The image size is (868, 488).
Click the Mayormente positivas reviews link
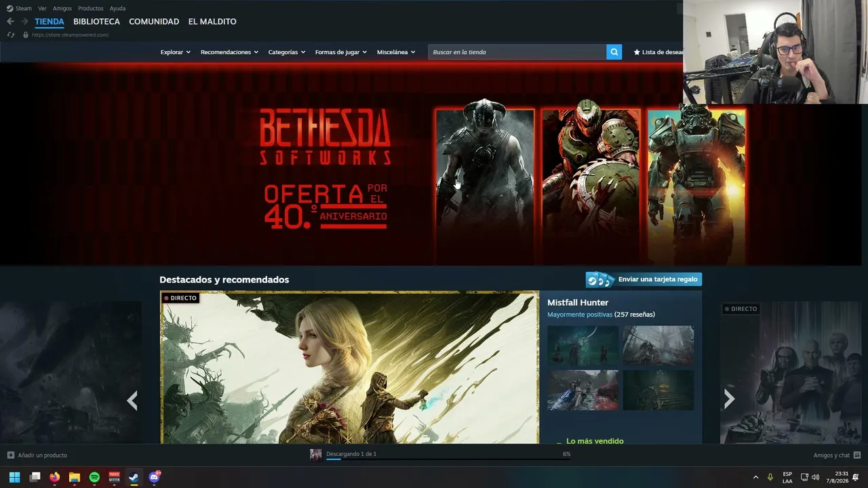point(580,314)
